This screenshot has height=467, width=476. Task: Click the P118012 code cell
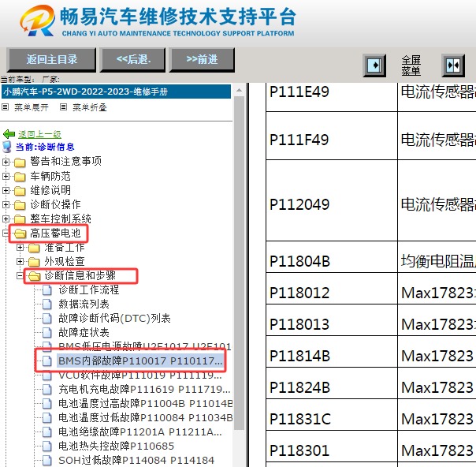click(332, 289)
